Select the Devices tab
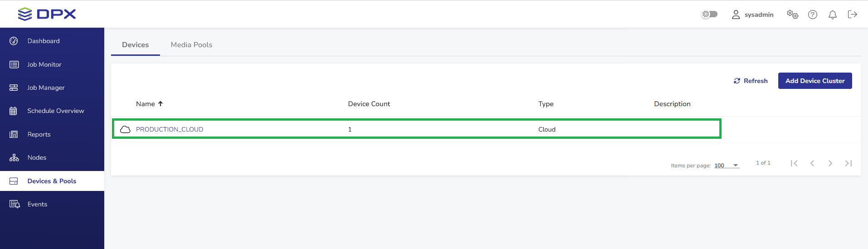868x249 pixels. (x=135, y=45)
